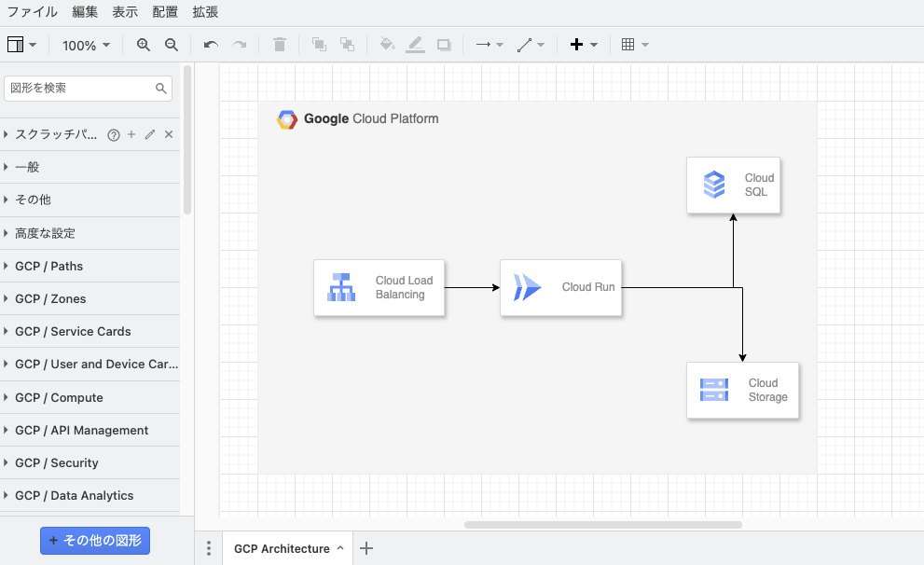Screen dimensions: 924x565
Task: Open the table insert dropdown
Action: click(635, 45)
